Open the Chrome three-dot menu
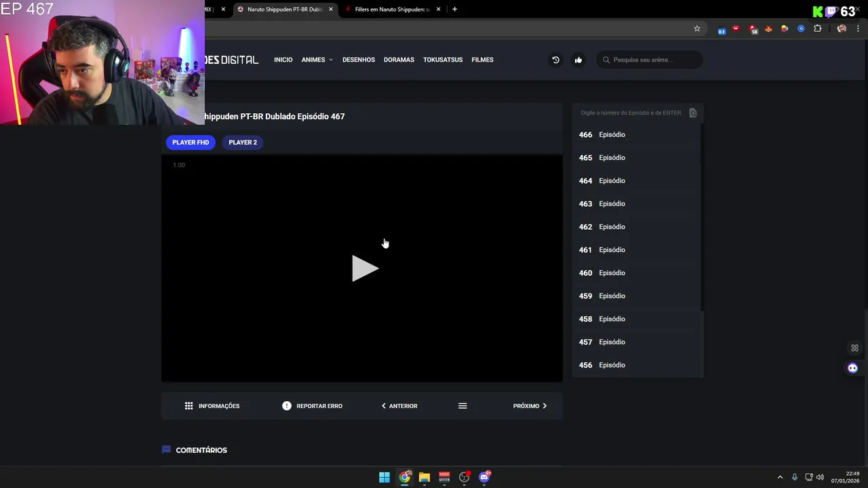The height and width of the screenshot is (488, 868). pyautogui.click(x=858, y=28)
